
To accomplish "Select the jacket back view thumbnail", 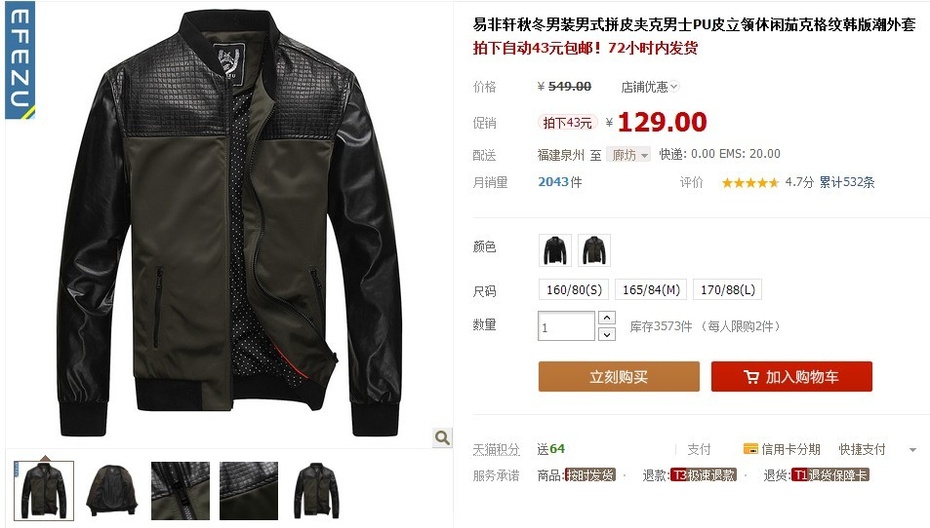I will tap(112, 491).
